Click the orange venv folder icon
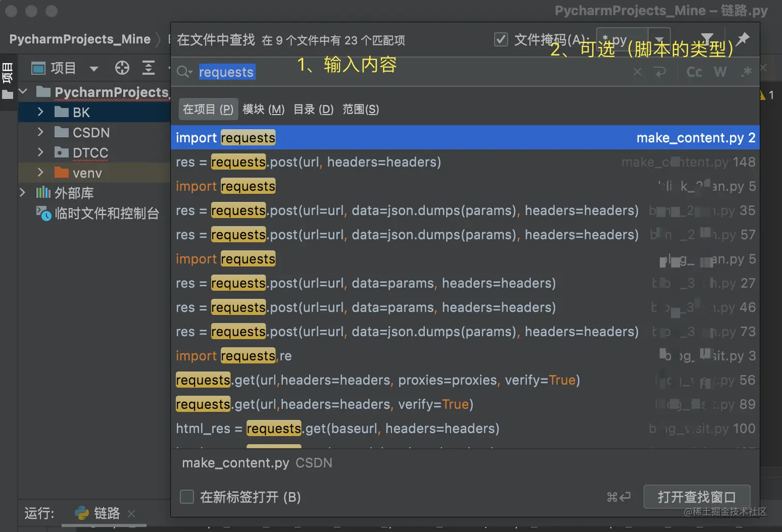This screenshot has width=782, height=532. click(62, 173)
